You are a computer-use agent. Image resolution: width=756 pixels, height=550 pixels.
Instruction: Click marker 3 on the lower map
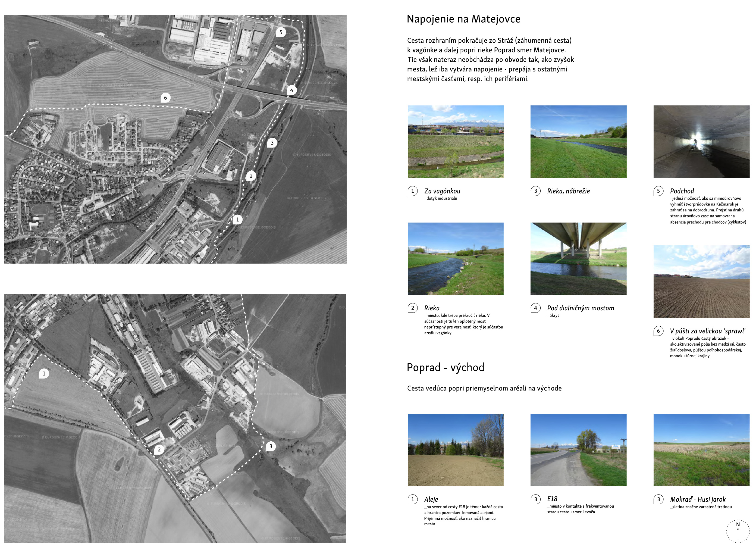(x=271, y=446)
